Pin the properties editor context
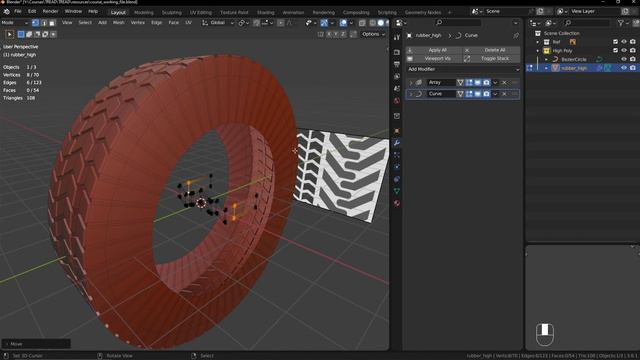This screenshot has width=640, height=360. pyautogui.click(x=516, y=36)
